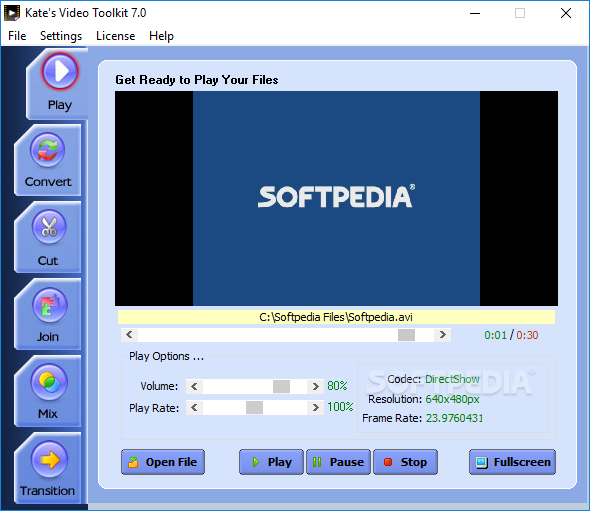Viewport: 590px width, 511px height.
Task: Stop the video playback
Action: point(405,462)
